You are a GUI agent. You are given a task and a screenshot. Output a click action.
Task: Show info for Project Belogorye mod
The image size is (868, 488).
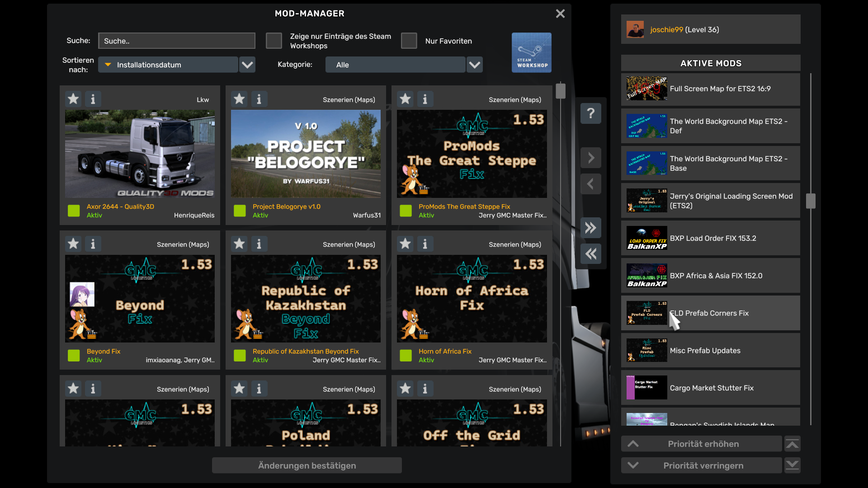click(x=259, y=99)
